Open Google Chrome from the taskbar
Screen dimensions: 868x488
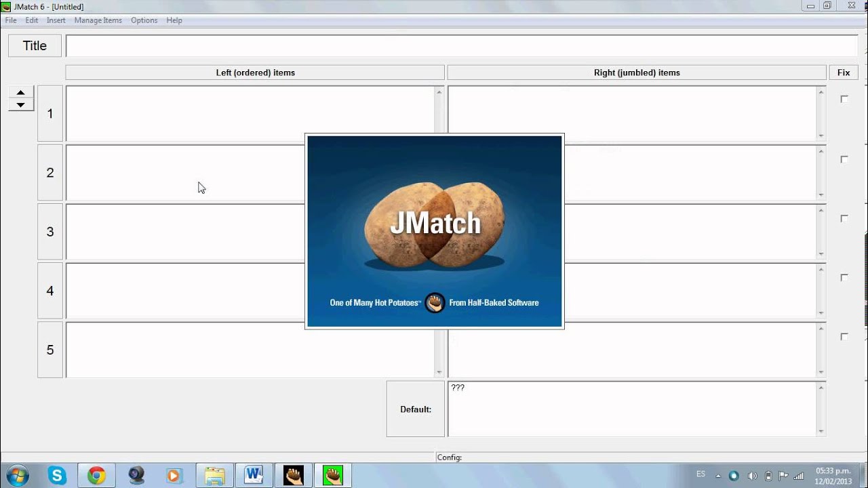point(96,476)
